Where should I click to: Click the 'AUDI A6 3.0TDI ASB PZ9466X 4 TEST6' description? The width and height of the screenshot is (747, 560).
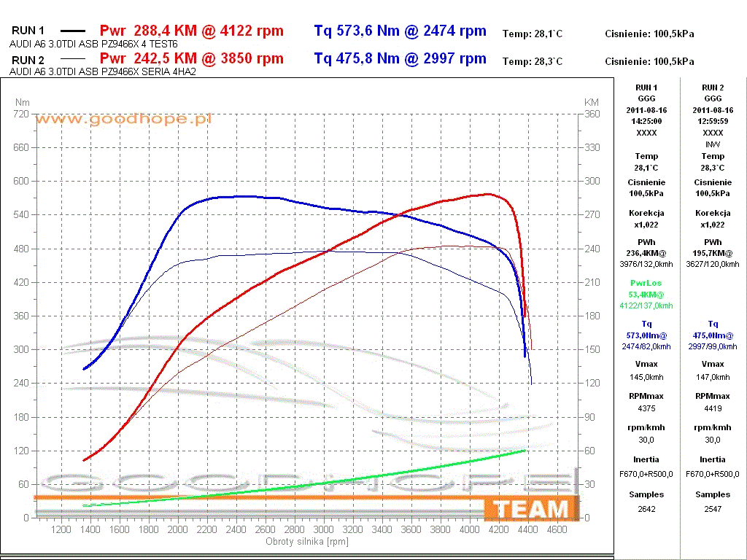[x=93, y=44]
